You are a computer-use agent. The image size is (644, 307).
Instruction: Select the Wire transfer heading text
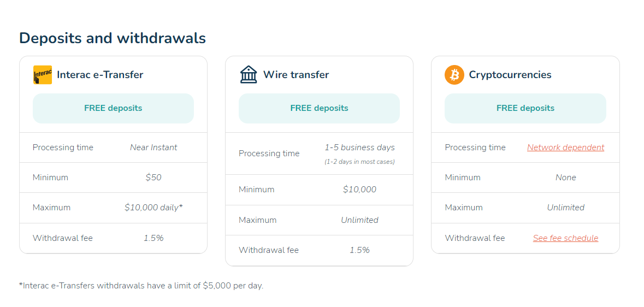click(x=296, y=75)
